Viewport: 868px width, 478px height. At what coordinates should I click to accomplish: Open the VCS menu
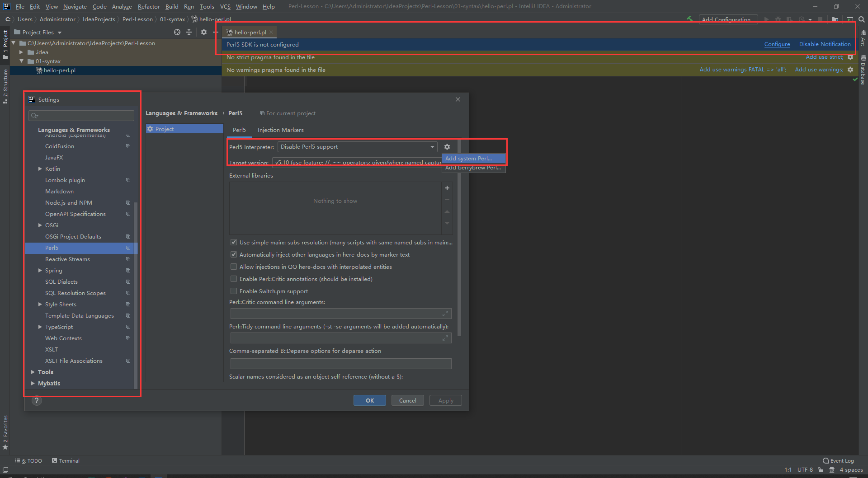225,6
